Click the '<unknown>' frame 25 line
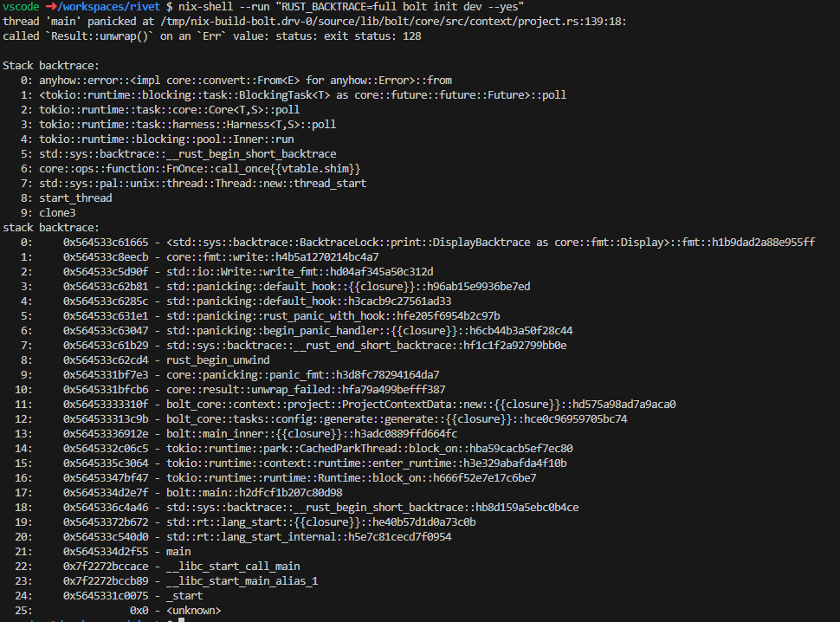The height and width of the screenshot is (622, 840). click(193, 611)
